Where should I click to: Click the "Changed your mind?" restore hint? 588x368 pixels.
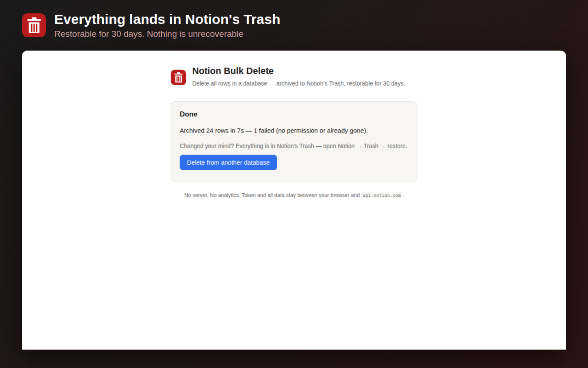[x=294, y=146]
